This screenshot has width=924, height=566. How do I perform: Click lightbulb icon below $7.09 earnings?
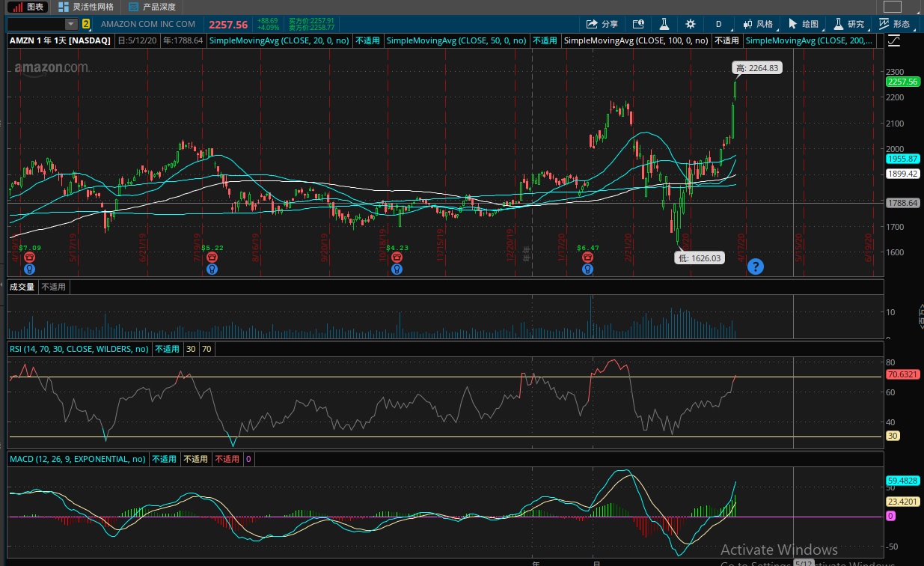tap(30, 269)
